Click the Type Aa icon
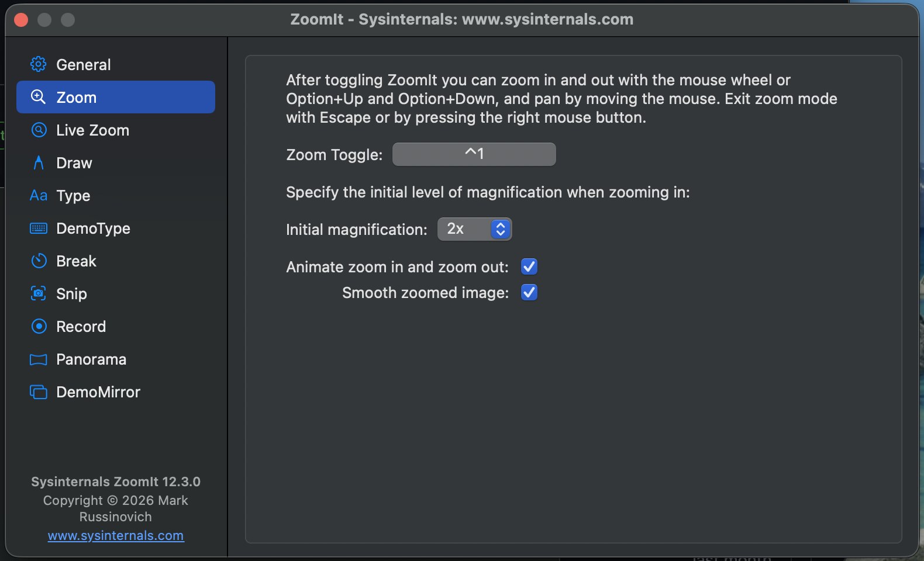 point(39,195)
